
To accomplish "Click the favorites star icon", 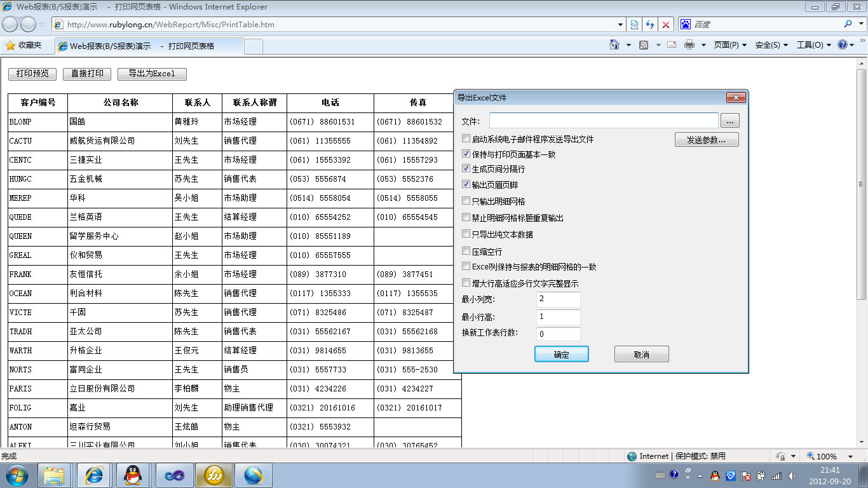I will pos(10,46).
